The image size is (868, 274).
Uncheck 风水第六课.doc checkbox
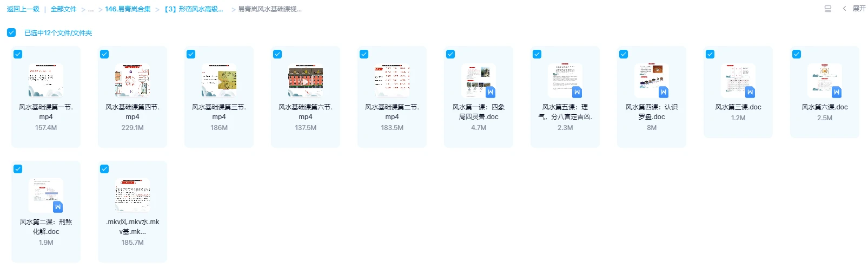(797, 54)
